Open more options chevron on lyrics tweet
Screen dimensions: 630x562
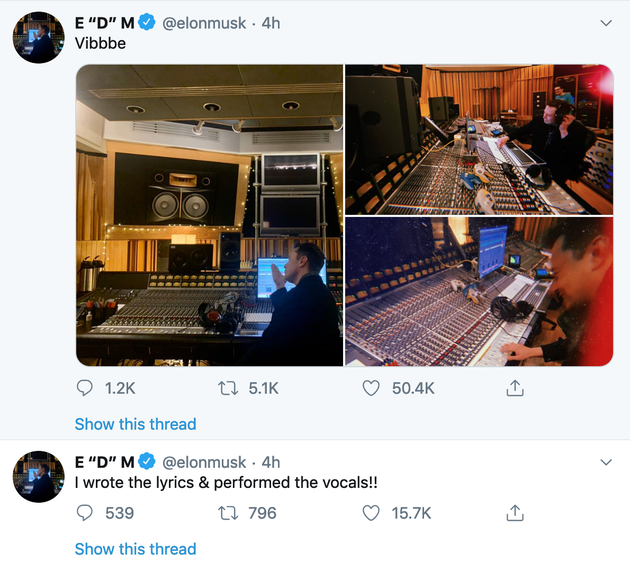coord(606,462)
